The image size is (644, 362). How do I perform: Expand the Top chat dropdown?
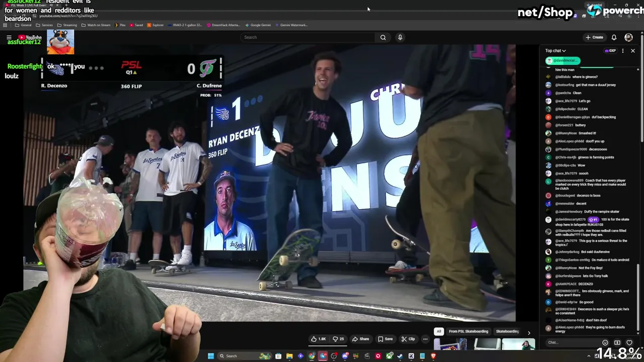coord(555,51)
